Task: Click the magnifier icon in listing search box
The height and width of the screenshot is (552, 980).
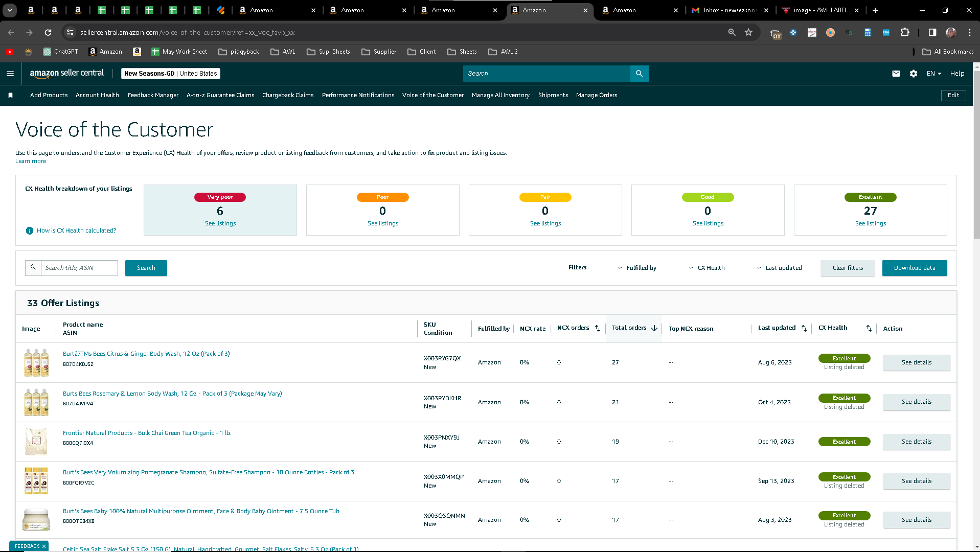Action: [33, 268]
